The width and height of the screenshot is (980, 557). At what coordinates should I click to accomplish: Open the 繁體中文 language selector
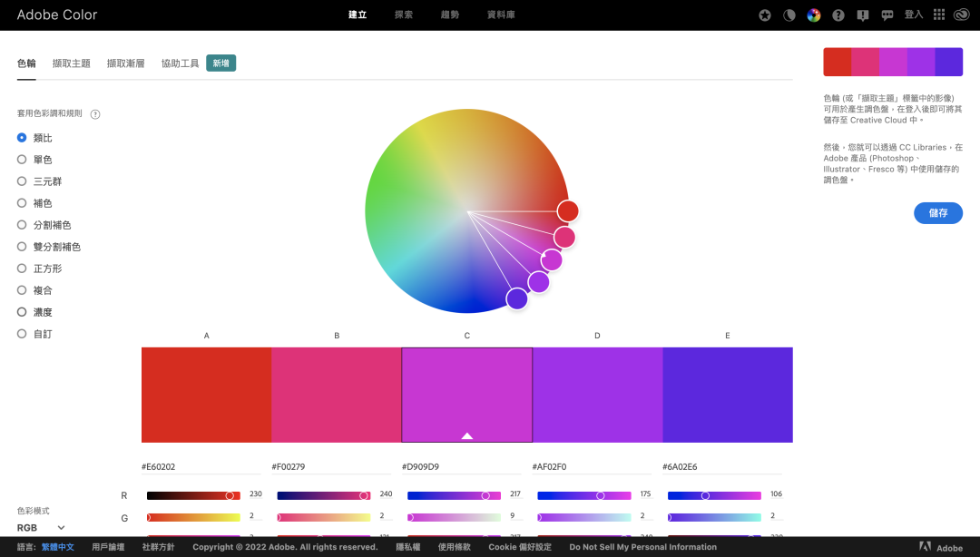tap(57, 547)
